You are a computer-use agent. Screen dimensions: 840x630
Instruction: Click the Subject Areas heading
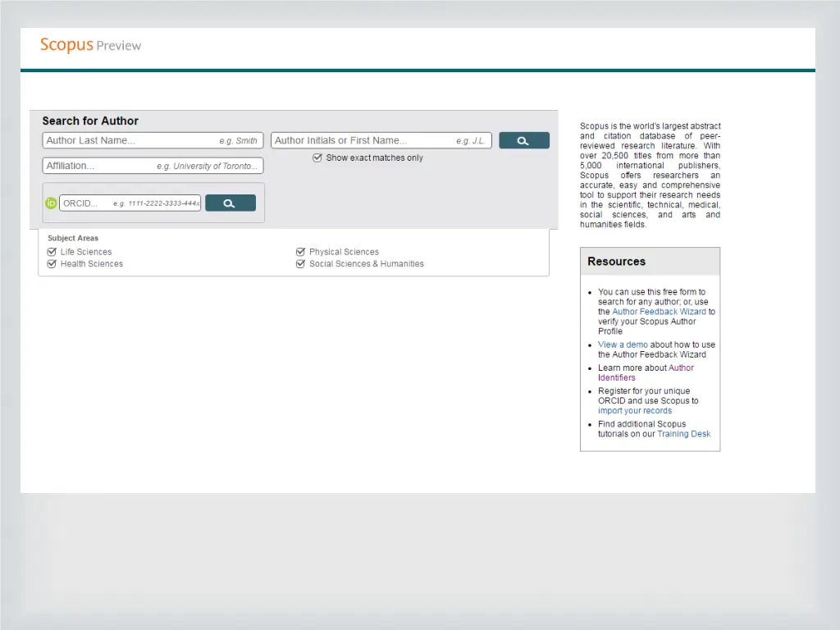click(73, 238)
